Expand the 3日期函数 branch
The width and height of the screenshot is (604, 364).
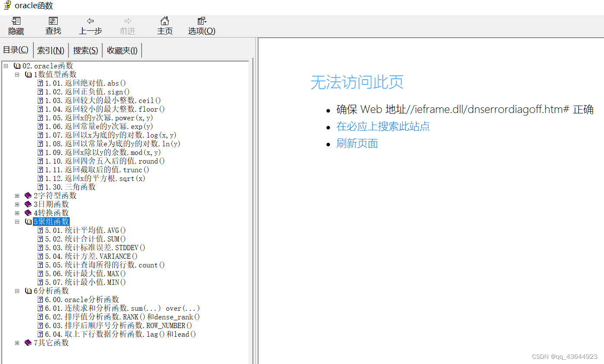pyautogui.click(x=17, y=204)
